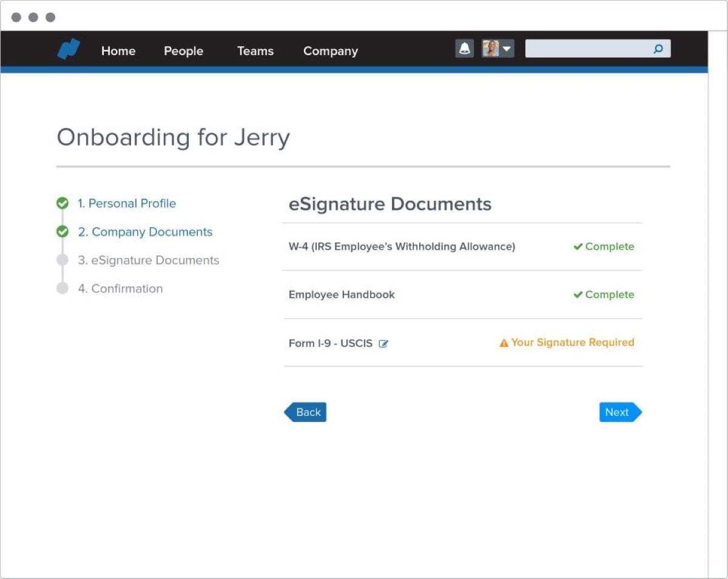The height and width of the screenshot is (579, 728).
Task: Open notifications with the bell icon
Action: [x=464, y=48]
